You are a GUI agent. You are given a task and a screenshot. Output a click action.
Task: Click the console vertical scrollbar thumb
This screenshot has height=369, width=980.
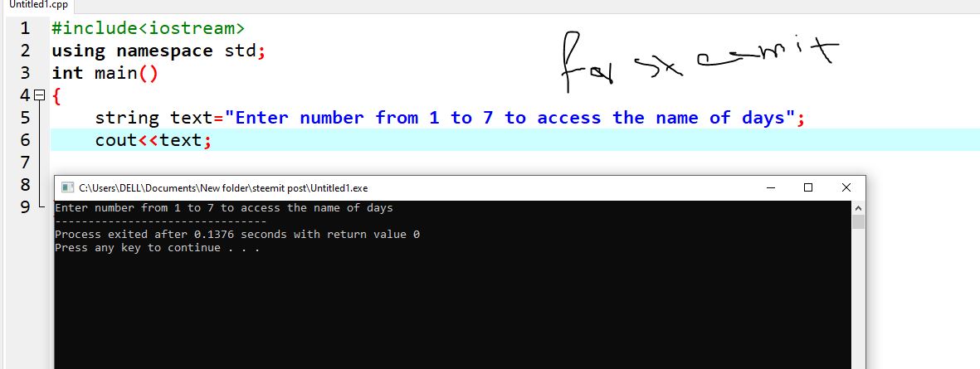(x=858, y=221)
